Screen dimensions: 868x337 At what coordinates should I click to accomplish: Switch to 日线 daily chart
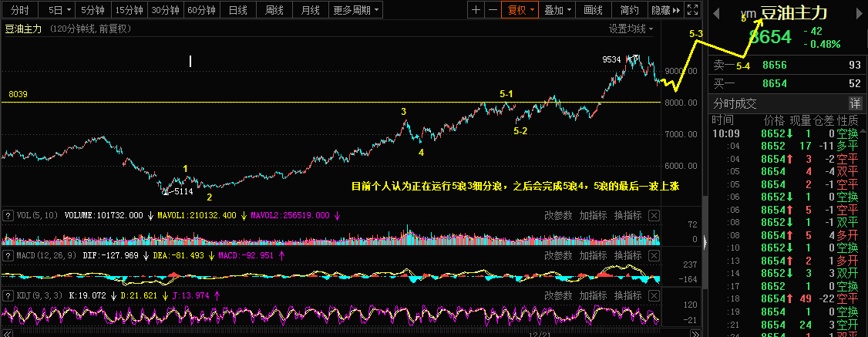click(238, 10)
